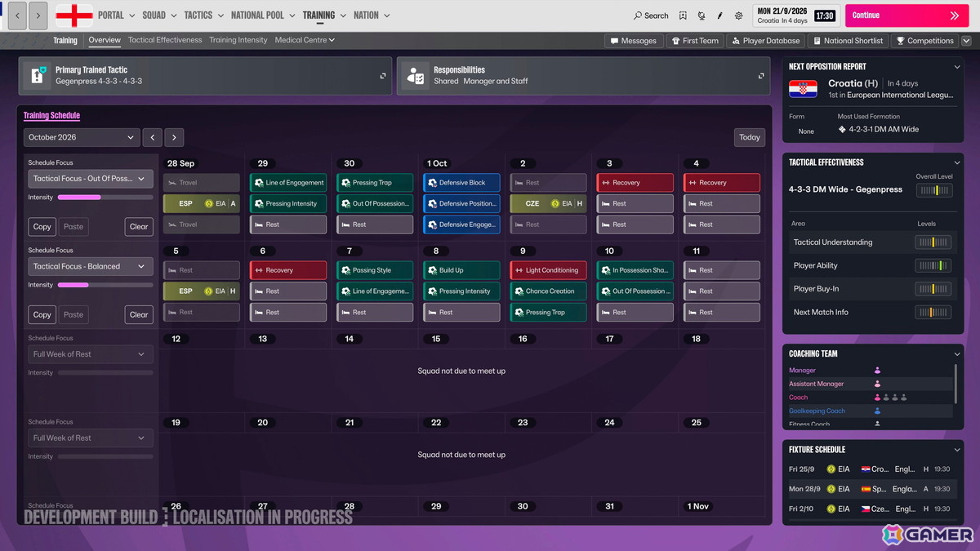
Task: Open the Search tool
Action: pos(651,16)
